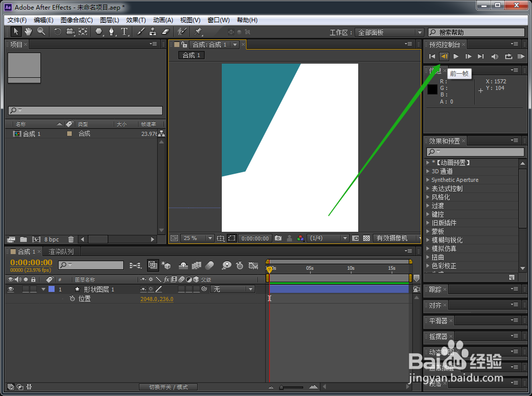Select the Clone Stamp tool
Image resolution: width=532 pixels, height=396 pixels.
click(x=153, y=31)
